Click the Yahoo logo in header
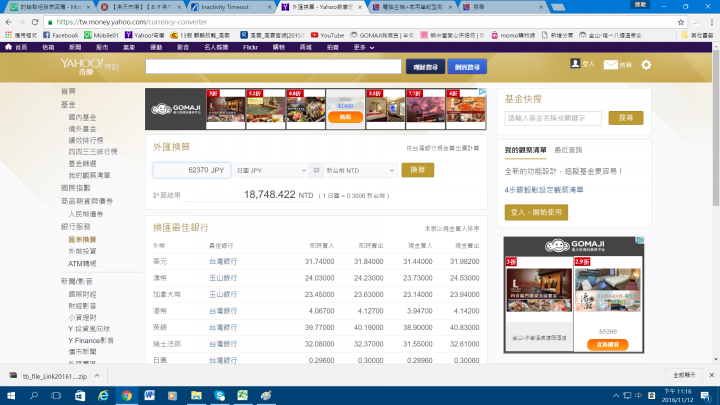 pos(89,66)
